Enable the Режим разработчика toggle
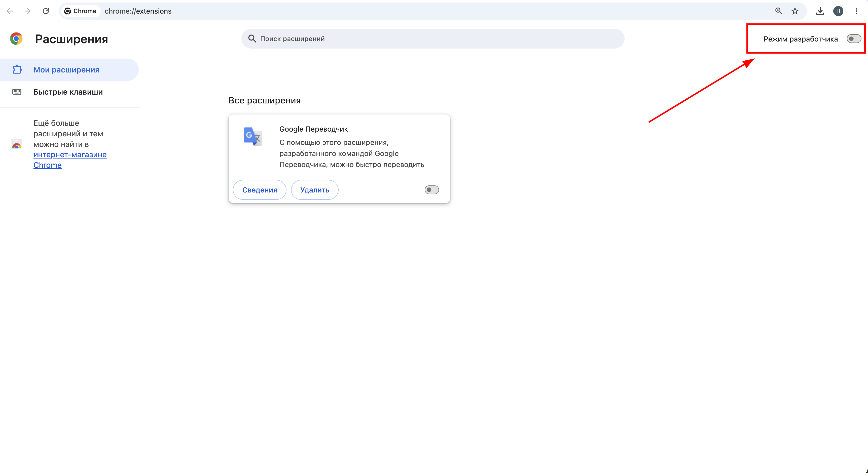The width and height of the screenshot is (868, 473). (854, 39)
